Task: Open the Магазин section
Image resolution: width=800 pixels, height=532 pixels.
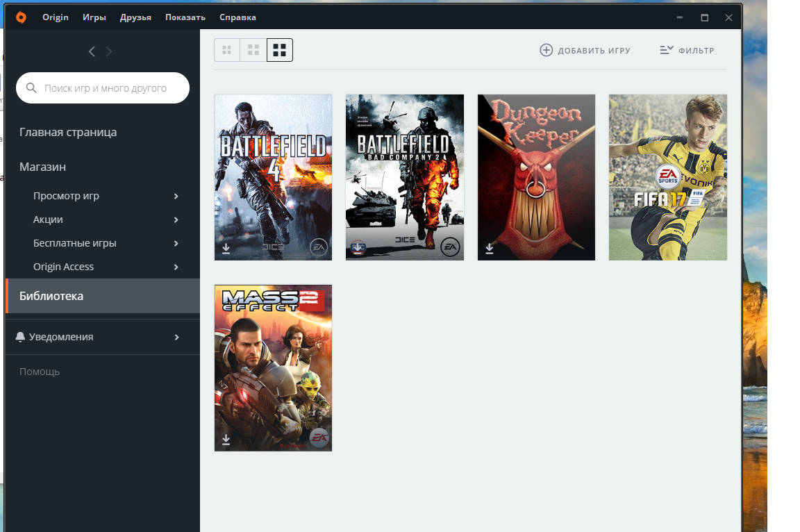Action: (42, 167)
